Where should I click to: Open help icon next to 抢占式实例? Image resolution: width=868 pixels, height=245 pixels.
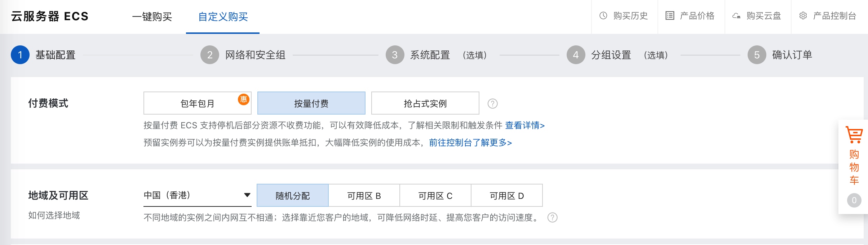click(x=492, y=104)
